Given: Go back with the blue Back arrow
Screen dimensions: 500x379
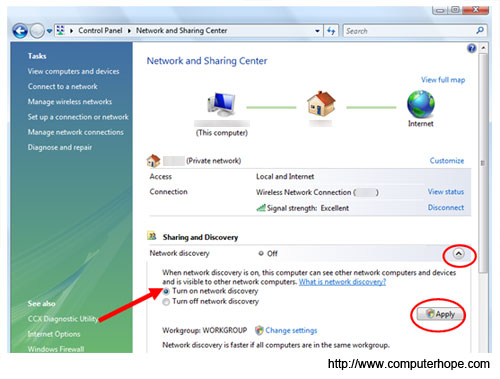Looking at the screenshot, I should click(20, 31).
